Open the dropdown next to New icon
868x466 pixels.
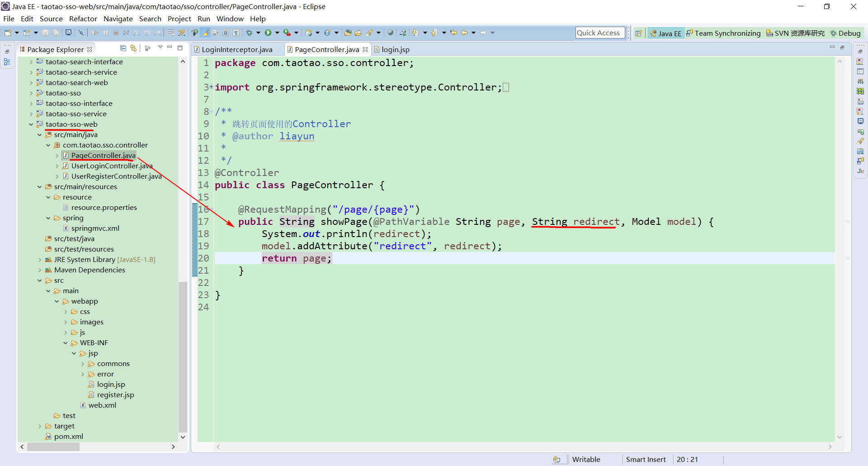click(17, 33)
